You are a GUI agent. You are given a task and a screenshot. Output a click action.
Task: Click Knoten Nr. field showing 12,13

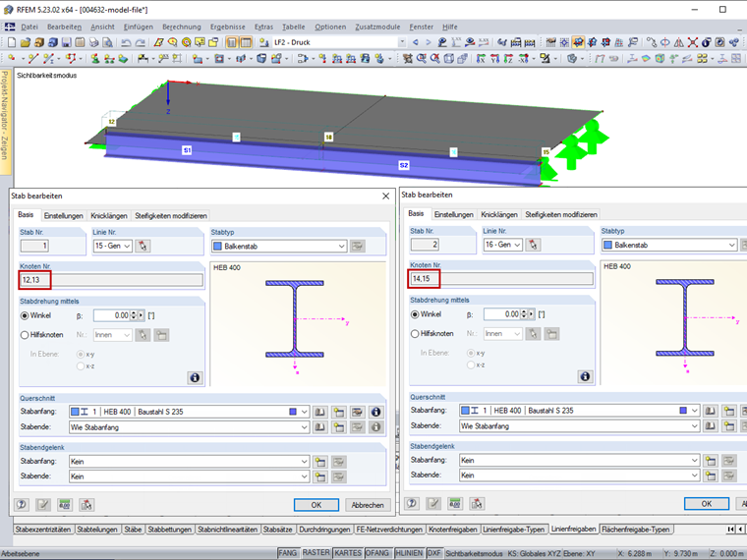111,280
